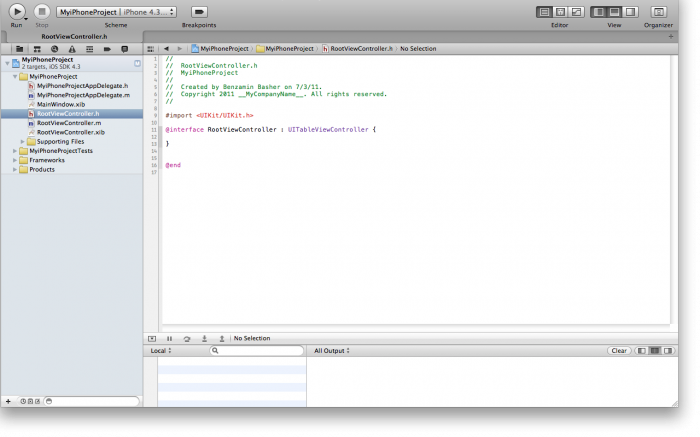Show the Project navigator
The height and width of the screenshot is (437, 700).
(20, 48)
